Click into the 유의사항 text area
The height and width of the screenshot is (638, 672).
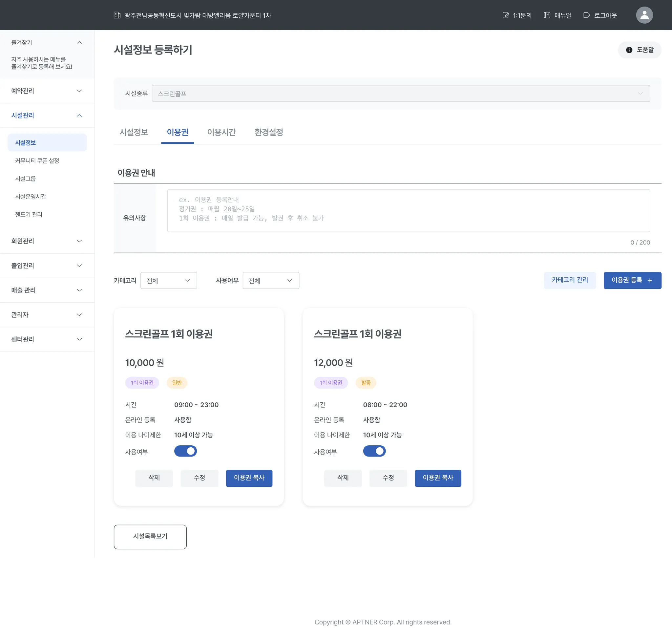408,210
